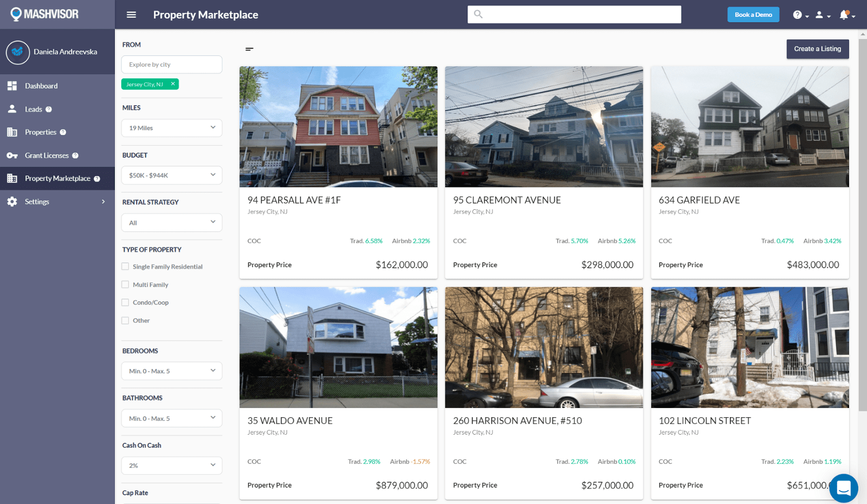This screenshot has width=867, height=504.
Task: Go to Grant Licenses
Action: point(47,155)
